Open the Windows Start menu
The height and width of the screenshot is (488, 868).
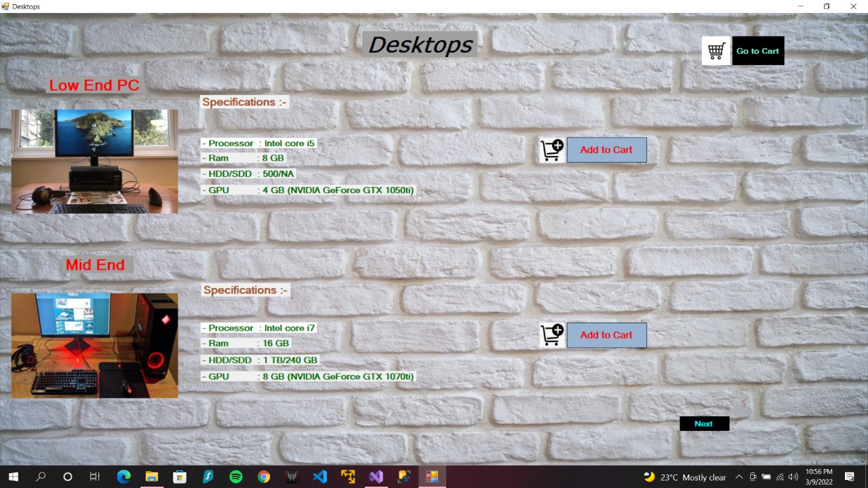[x=13, y=476]
